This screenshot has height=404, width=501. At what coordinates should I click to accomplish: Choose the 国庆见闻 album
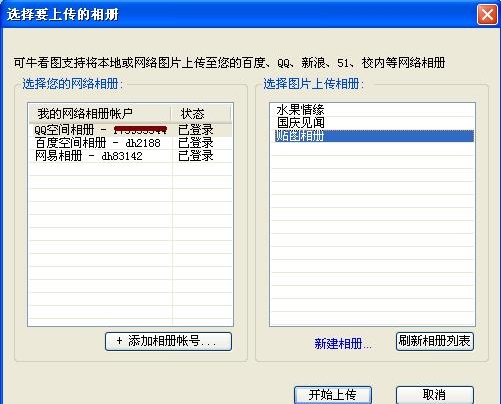click(x=373, y=123)
